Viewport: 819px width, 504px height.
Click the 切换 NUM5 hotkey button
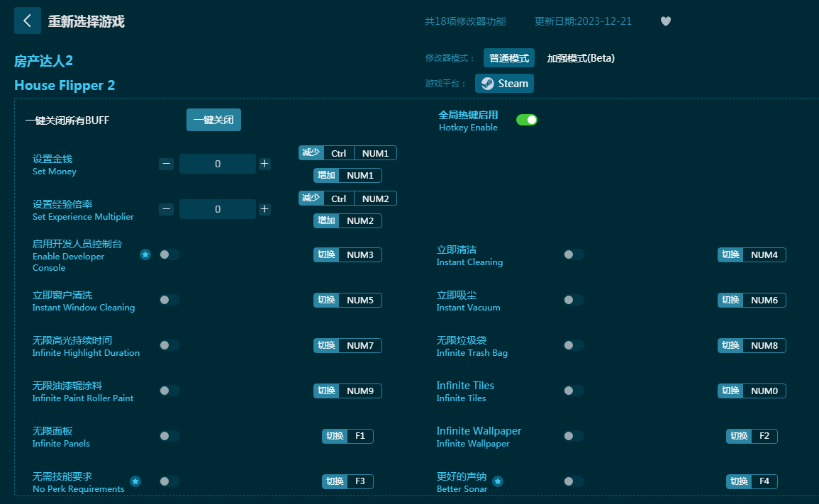coord(347,301)
